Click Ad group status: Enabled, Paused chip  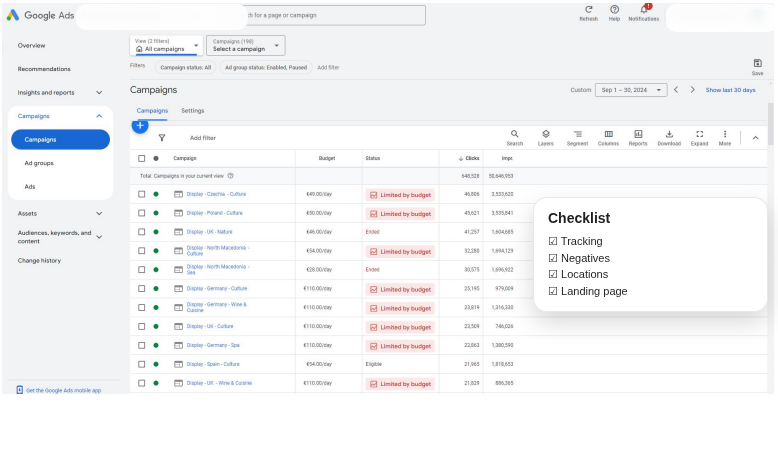(266, 67)
